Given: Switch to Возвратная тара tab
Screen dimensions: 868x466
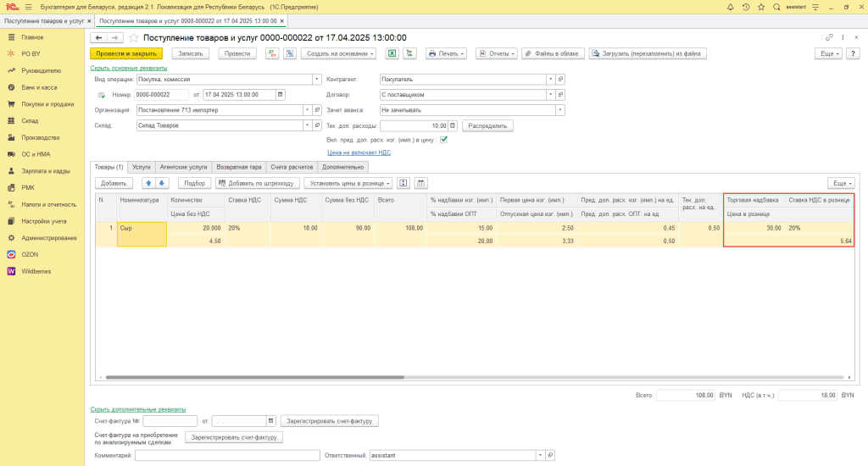Looking at the screenshot, I should click(238, 167).
